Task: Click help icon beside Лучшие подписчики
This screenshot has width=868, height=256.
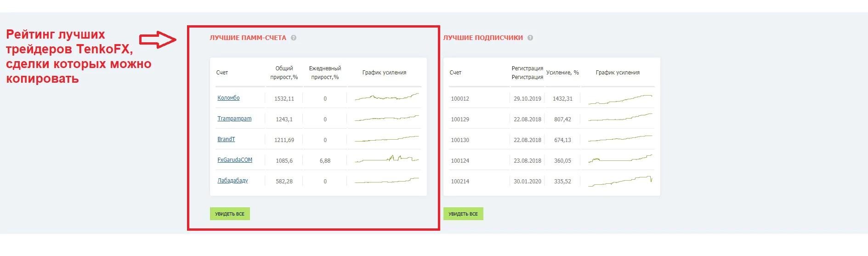Action: point(530,38)
